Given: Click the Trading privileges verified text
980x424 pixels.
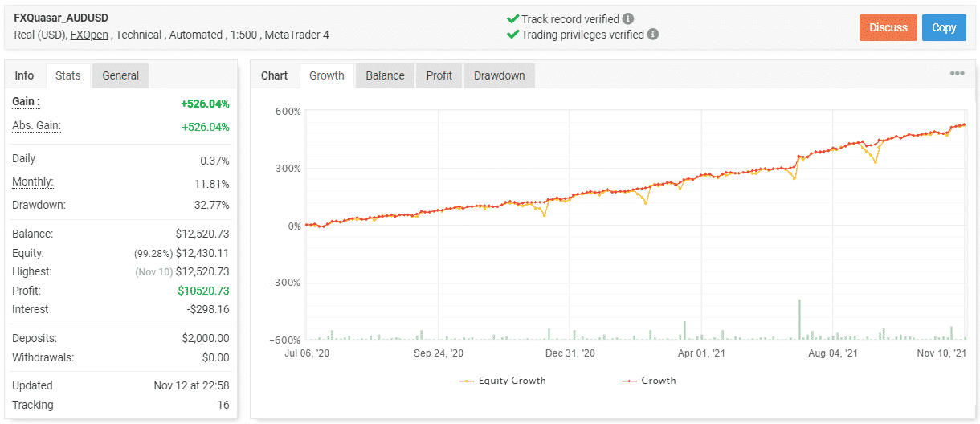Looking at the screenshot, I should click(582, 35).
